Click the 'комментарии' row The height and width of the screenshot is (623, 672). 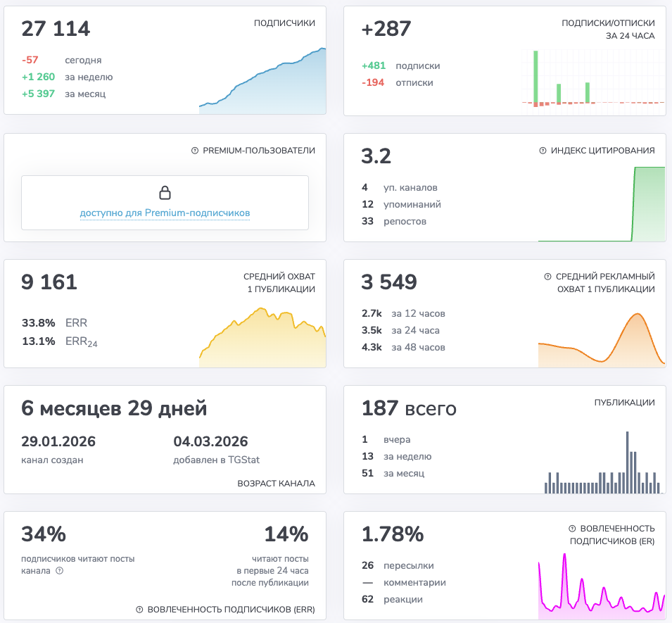click(404, 583)
